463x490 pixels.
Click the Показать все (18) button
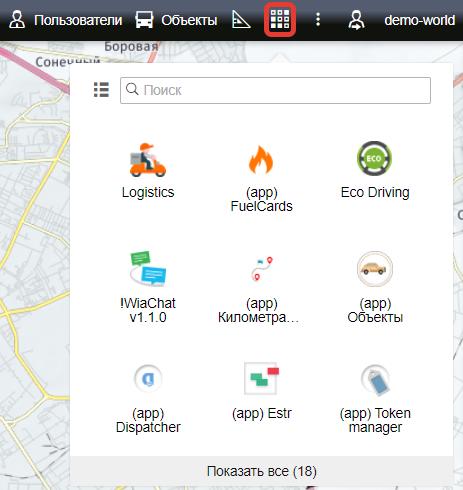pos(262,471)
